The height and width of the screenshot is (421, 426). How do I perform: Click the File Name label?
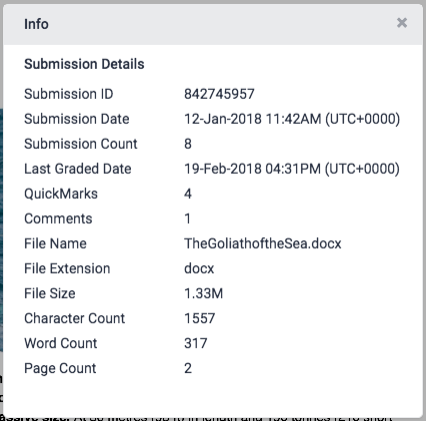tap(55, 244)
